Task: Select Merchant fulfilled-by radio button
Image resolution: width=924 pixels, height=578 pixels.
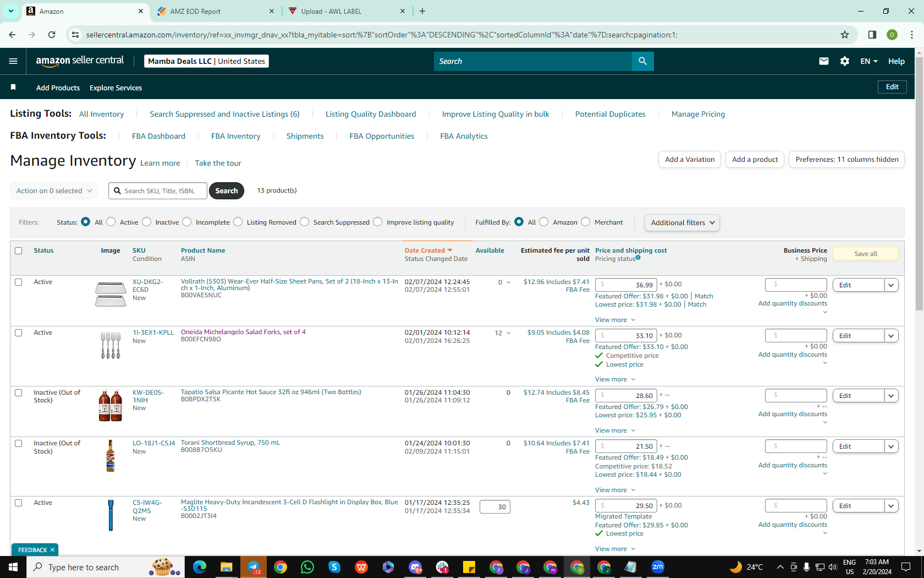Action: coord(586,222)
